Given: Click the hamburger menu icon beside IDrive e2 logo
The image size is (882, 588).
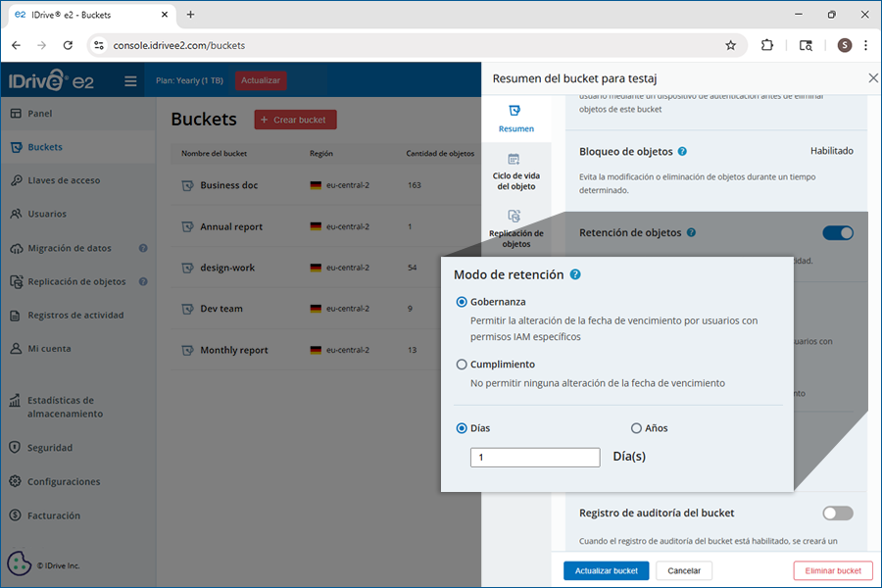Looking at the screenshot, I should tap(130, 81).
